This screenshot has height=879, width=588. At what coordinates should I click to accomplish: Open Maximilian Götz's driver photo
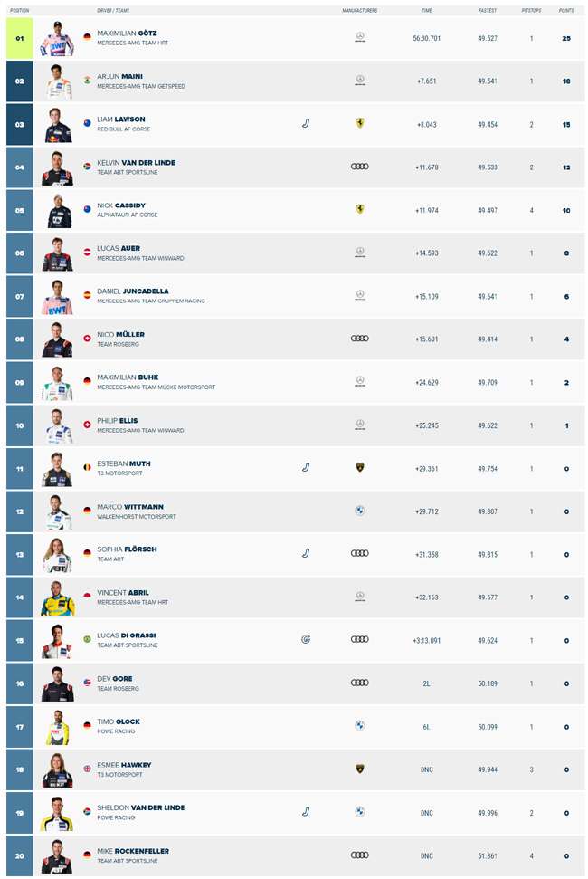pyautogui.click(x=57, y=39)
